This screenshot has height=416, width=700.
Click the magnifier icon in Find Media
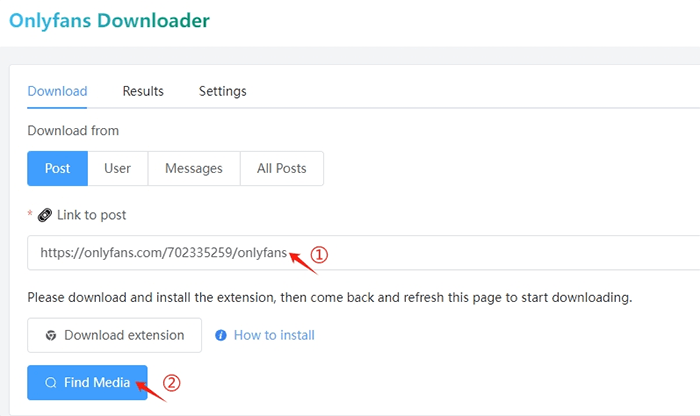tap(51, 383)
